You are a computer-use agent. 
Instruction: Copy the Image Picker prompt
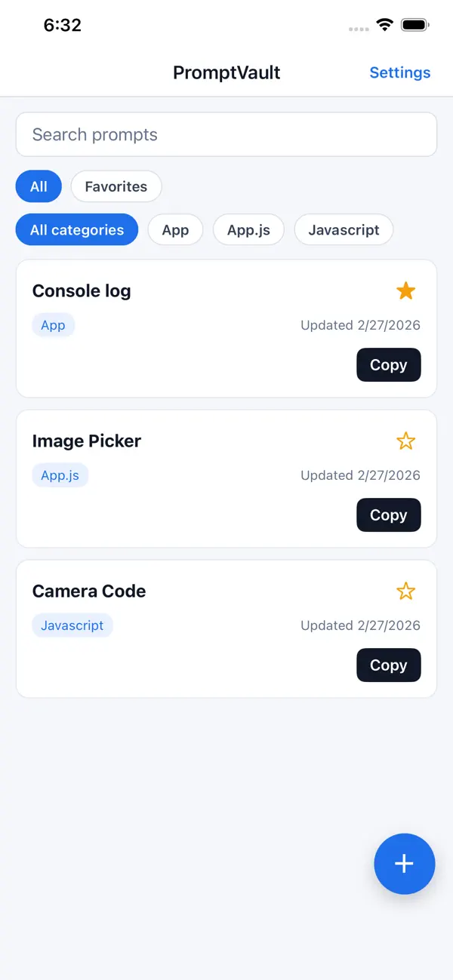388,515
